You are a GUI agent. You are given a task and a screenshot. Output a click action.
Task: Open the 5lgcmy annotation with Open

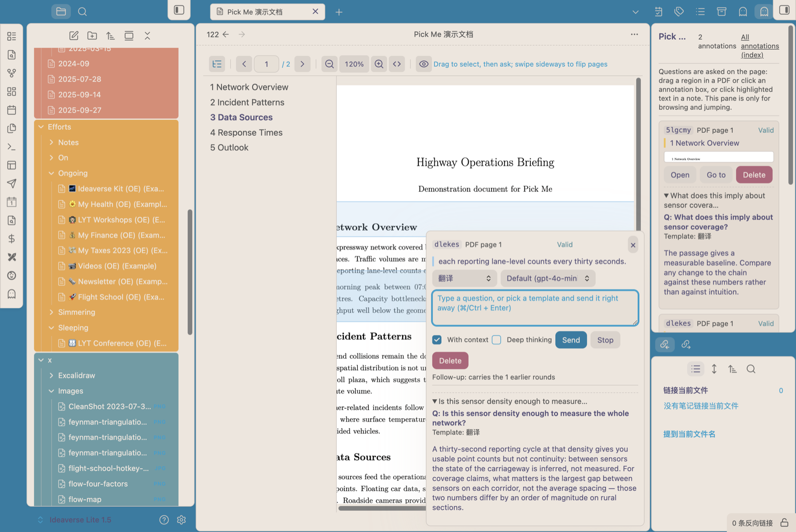coord(680,175)
